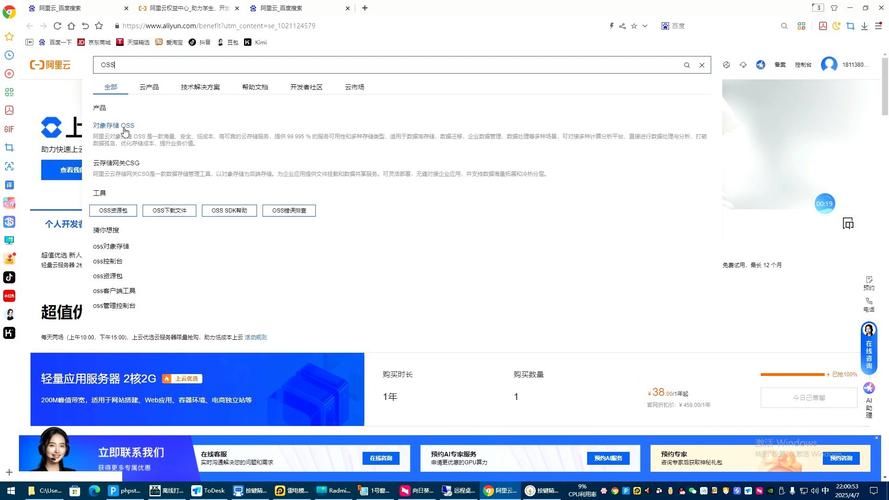Open history clock icon in left sidebar
Viewport: 889px width, 500px height.
[x=9, y=55]
